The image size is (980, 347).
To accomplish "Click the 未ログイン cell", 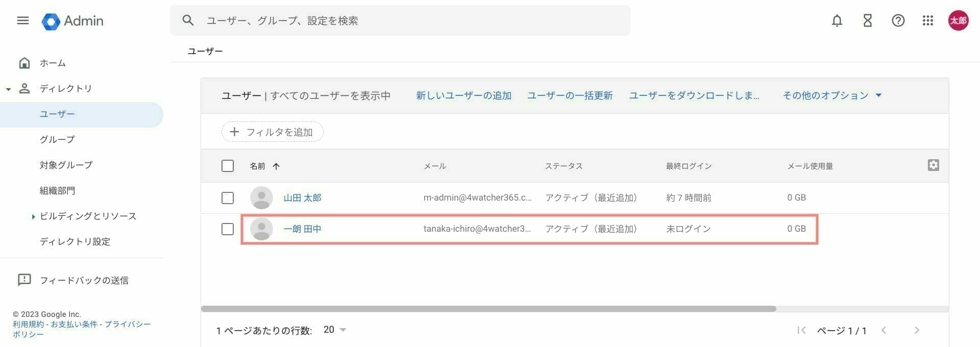I will (x=689, y=229).
